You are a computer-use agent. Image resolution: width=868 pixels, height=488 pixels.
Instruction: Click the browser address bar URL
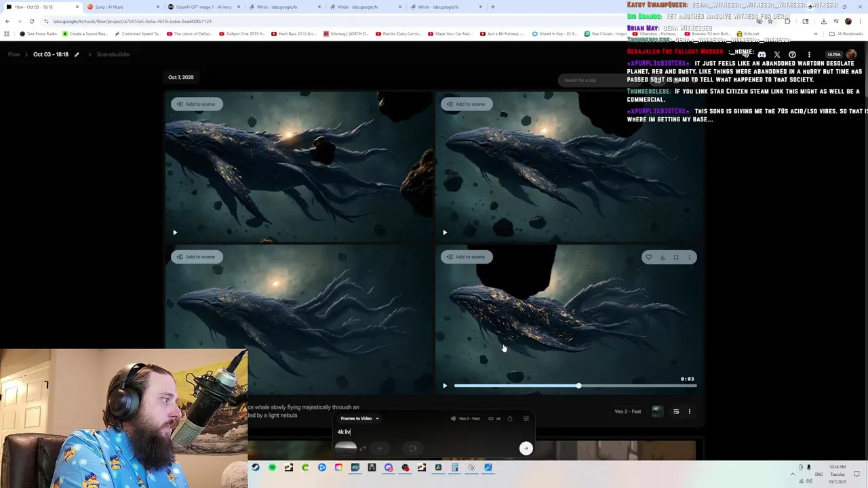132,21
